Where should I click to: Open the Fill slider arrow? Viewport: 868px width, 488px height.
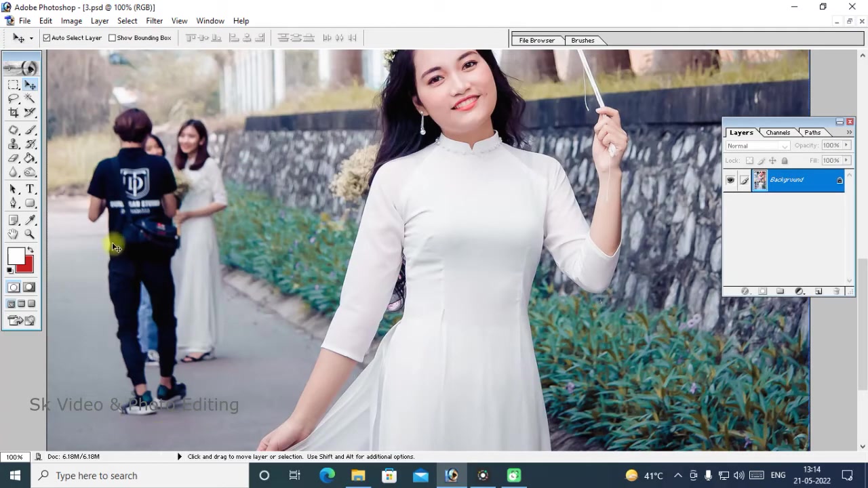846,160
